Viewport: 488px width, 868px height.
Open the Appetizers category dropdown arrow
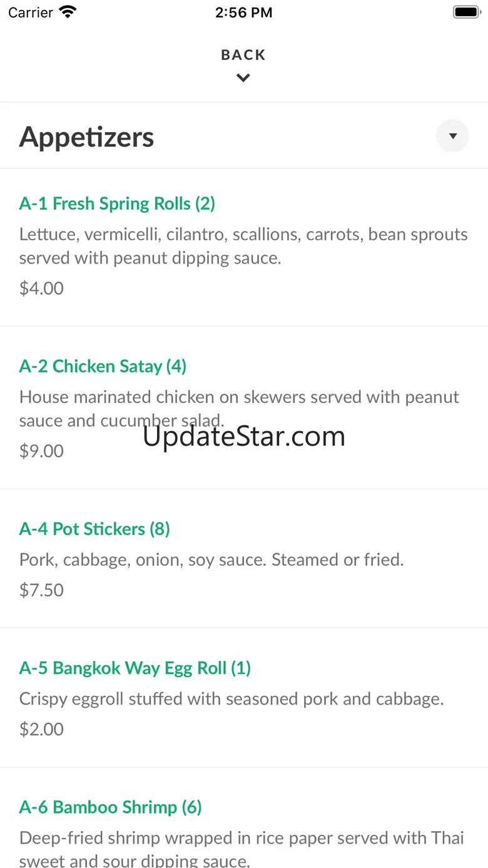[x=452, y=136]
